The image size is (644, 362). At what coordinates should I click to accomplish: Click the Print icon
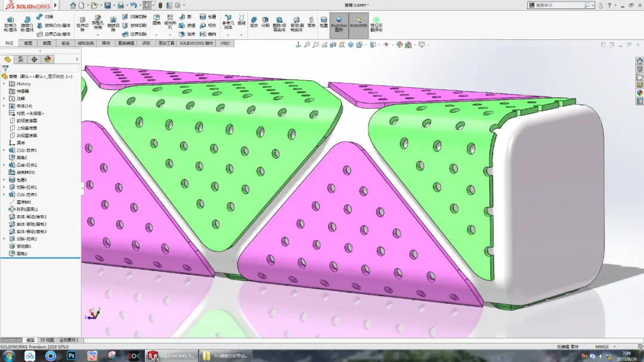120,5
